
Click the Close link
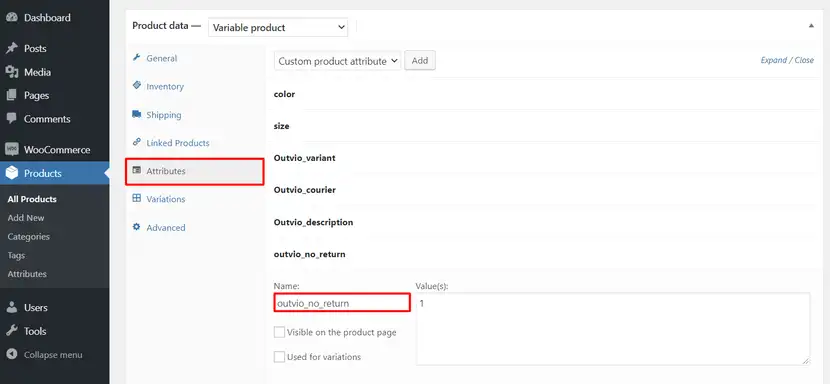click(x=804, y=60)
